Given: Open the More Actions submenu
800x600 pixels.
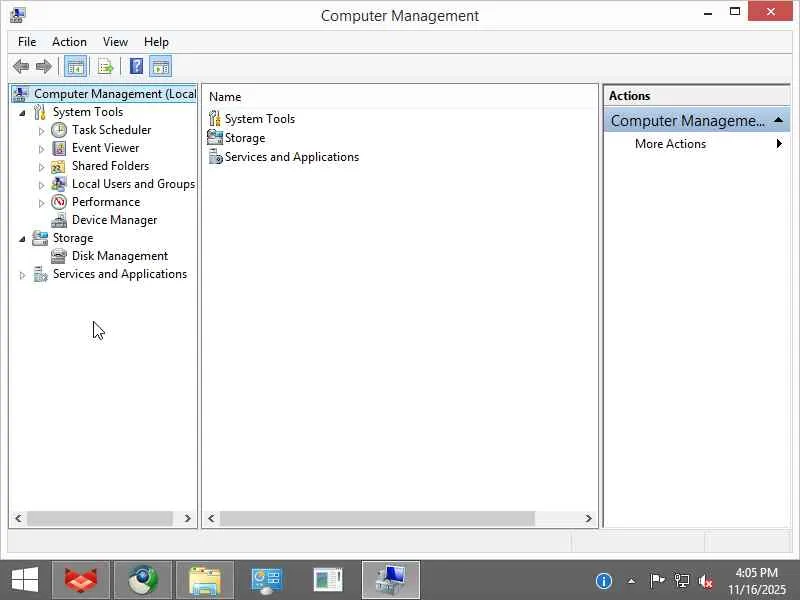Looking at the screenshot, I should [696, 144].
